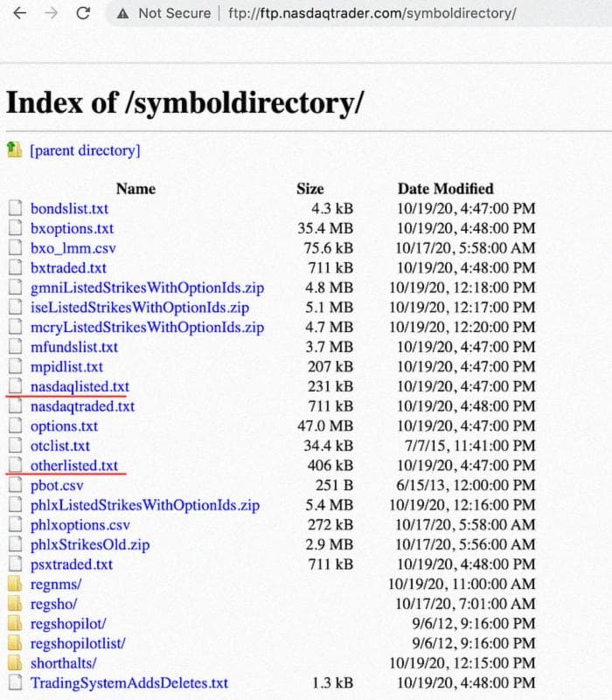The width and height of the screenshot is (612, 700).
Task: Reload the page with the refresh icon
Action: 83,13
